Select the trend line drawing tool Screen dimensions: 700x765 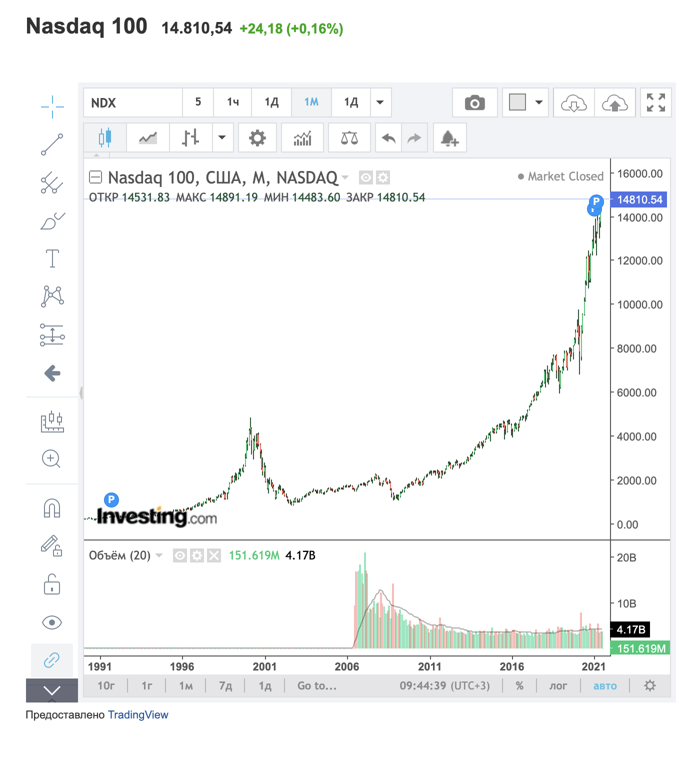click(x=52, y=144)
